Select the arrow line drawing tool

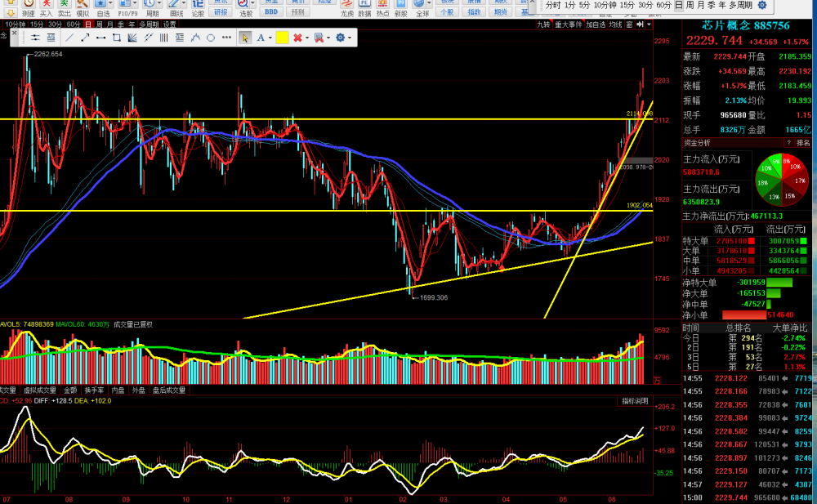pos(85,38)
